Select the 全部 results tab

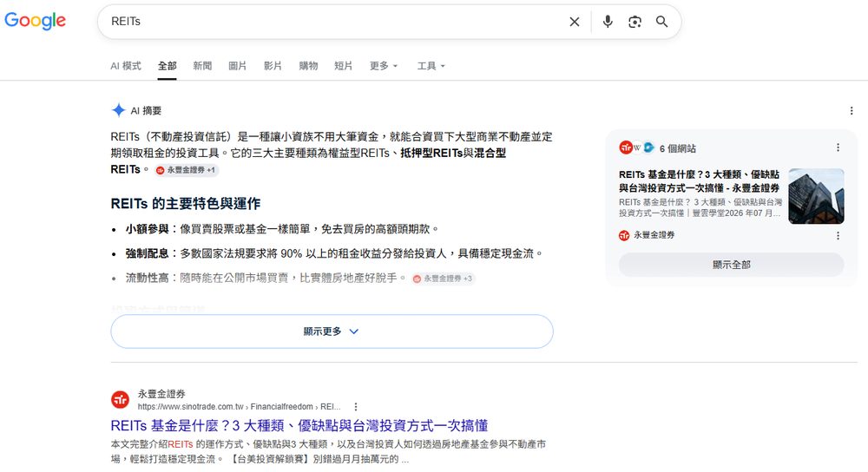click(x=167, y=66)
